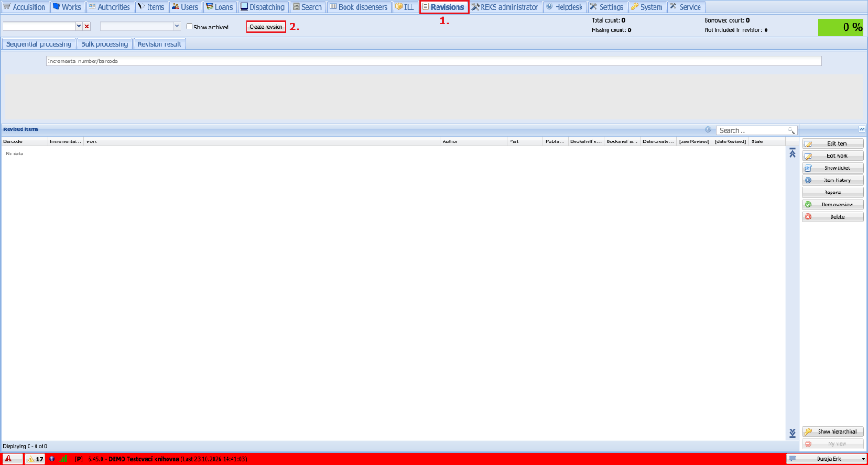Open Item history
This screenshot has height=465, width=868.
point(832,180)
